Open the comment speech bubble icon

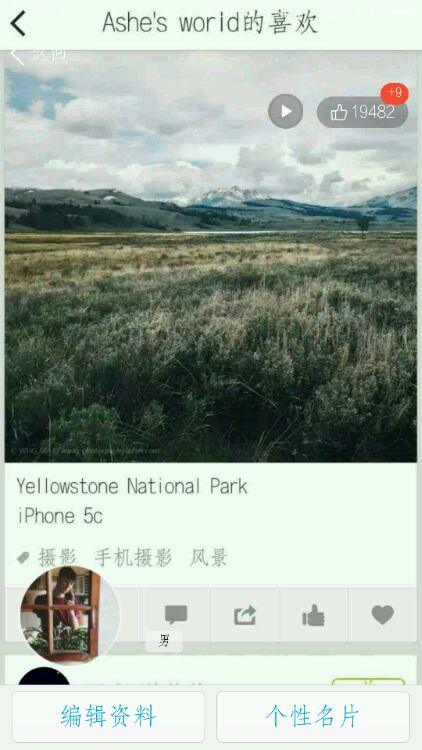(176, 615)
